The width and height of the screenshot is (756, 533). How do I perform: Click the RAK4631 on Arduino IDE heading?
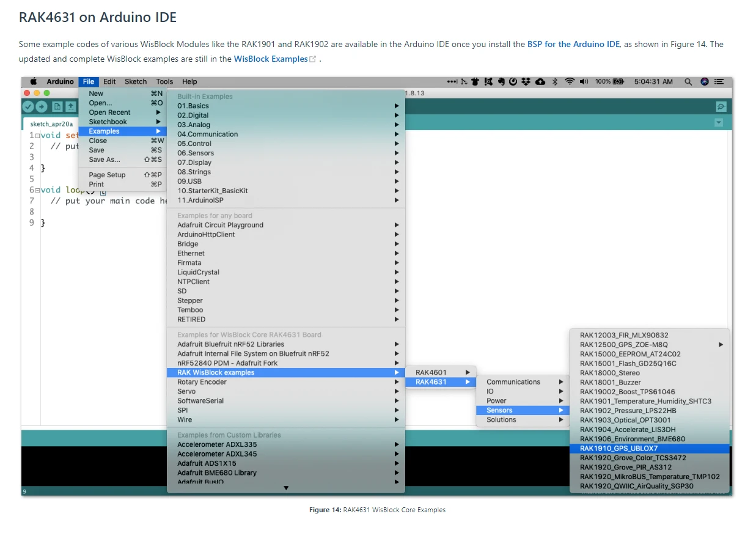coord(98,17)
